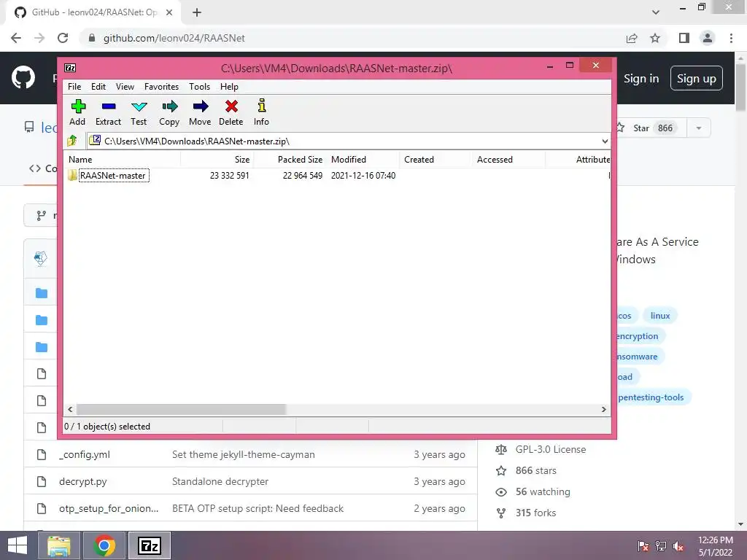Close the GitHub RAASNet tab
Image resolution: width=747 pixels, height=560 pixels.
pos(169,13)
